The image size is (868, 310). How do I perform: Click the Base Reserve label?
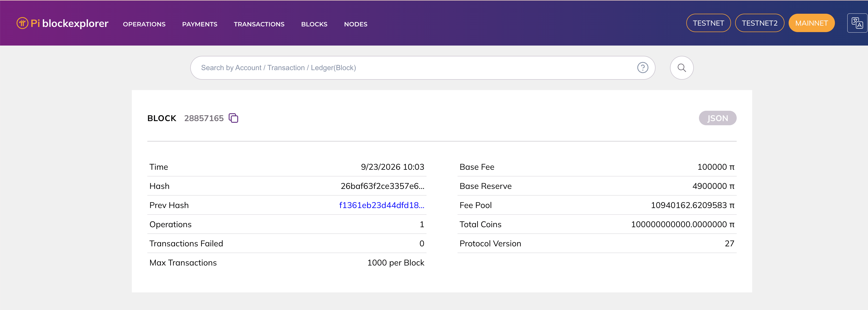485,186
